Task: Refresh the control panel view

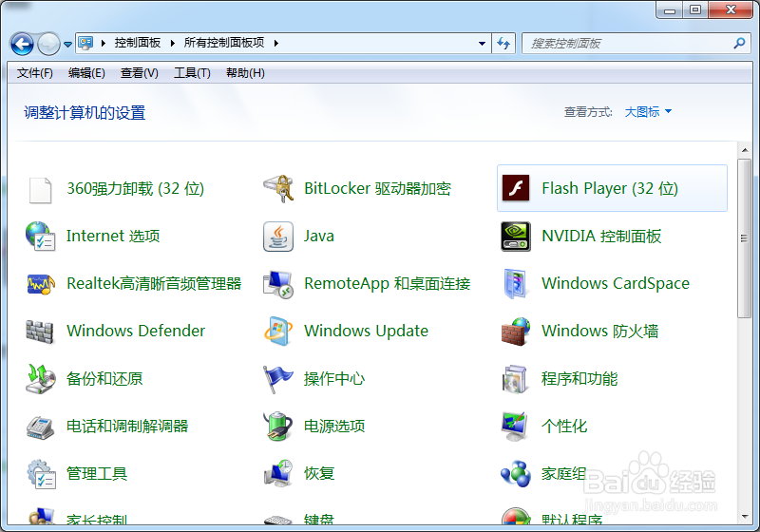Action: click(x=503, y=44)
